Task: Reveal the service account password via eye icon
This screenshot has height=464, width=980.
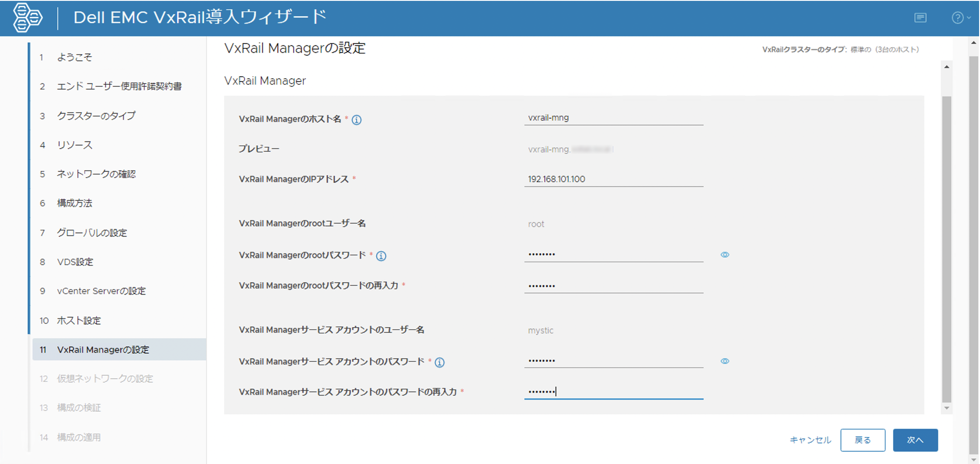Action: [725, 361]
